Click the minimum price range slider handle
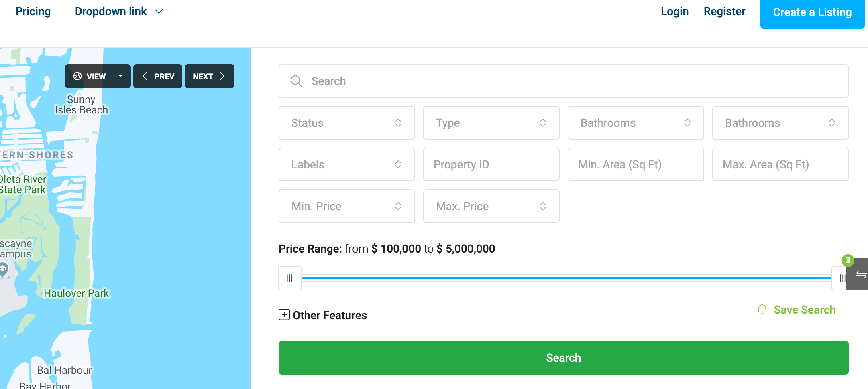 pos(290,278)
